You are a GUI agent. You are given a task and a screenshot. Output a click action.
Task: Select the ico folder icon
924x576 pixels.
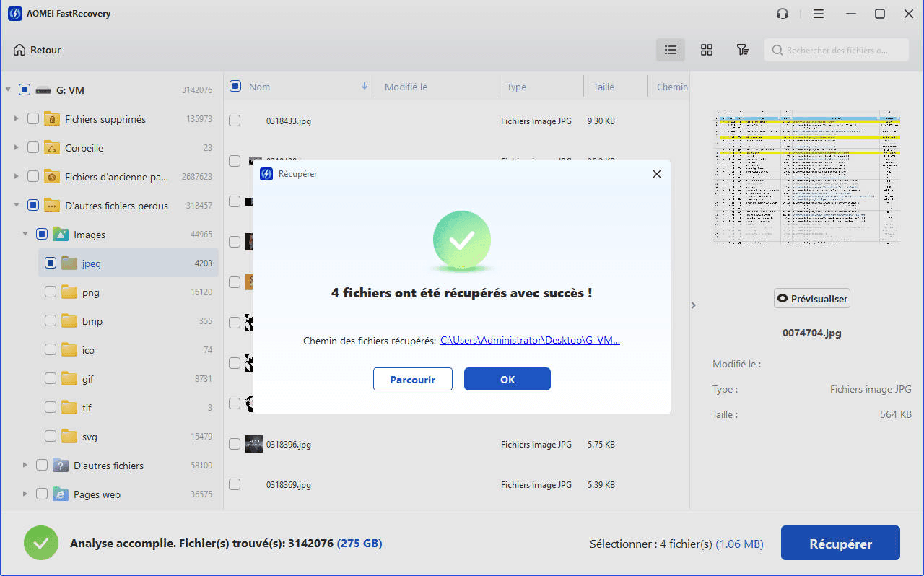coord(69,350)
